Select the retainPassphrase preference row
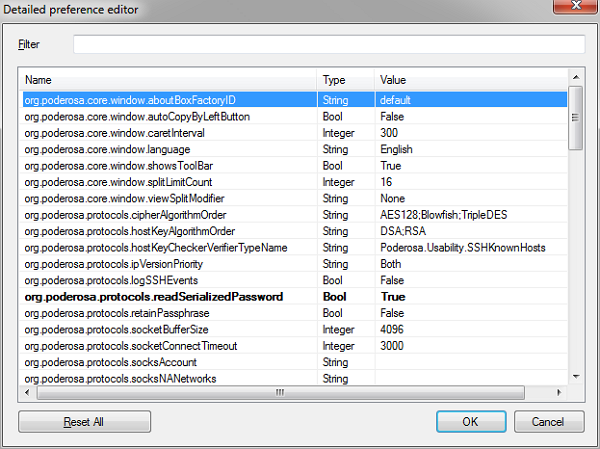600x449 pixels. click(295, 313)
